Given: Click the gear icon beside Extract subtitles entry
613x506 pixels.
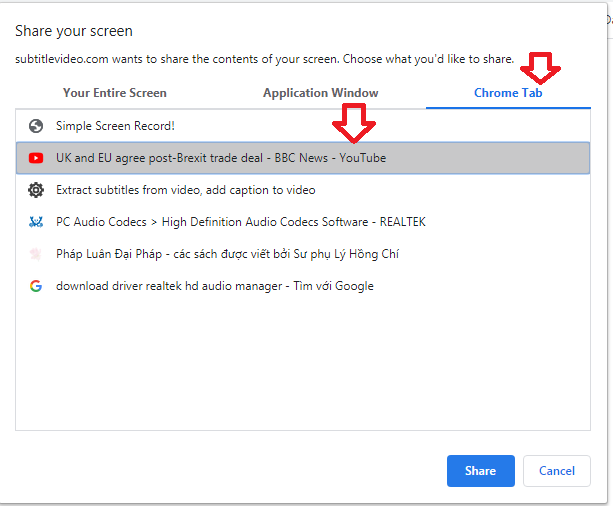Looking at the screenshot, I should pyautogui.click(x=36, y=190).
